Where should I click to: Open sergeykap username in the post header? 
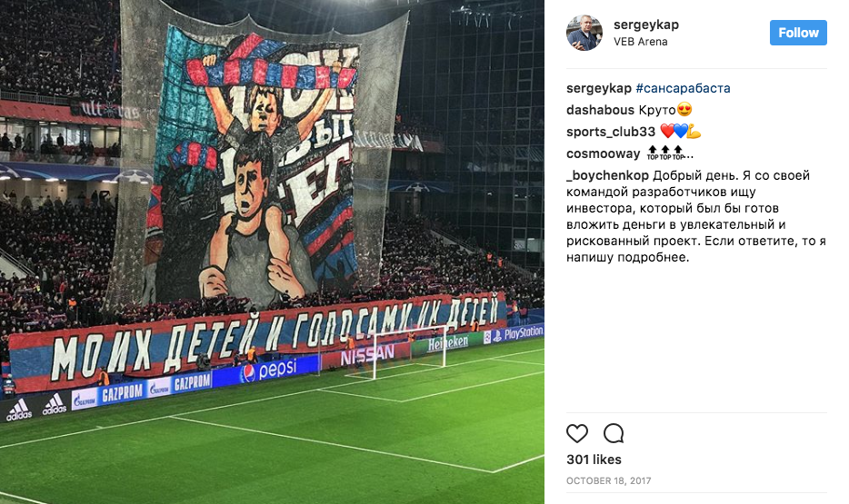click(x=646, y=25)
